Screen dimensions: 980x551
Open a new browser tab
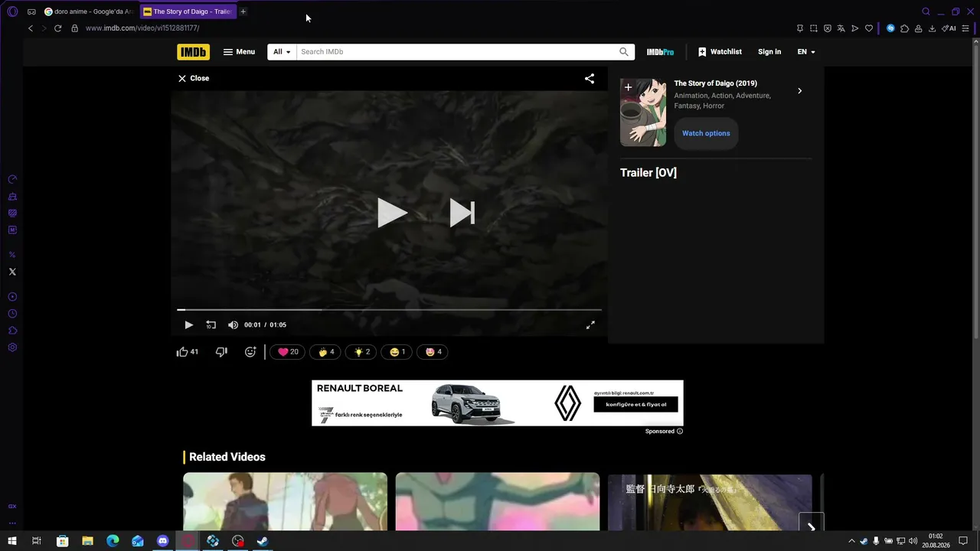point(243,11)
